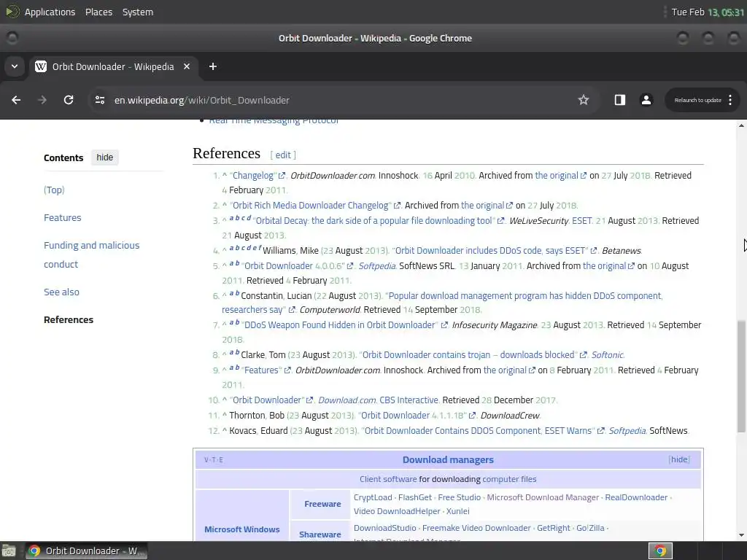Click the forward navigation arrow
The height and width of the screenshot is (560, 747).
42,100
